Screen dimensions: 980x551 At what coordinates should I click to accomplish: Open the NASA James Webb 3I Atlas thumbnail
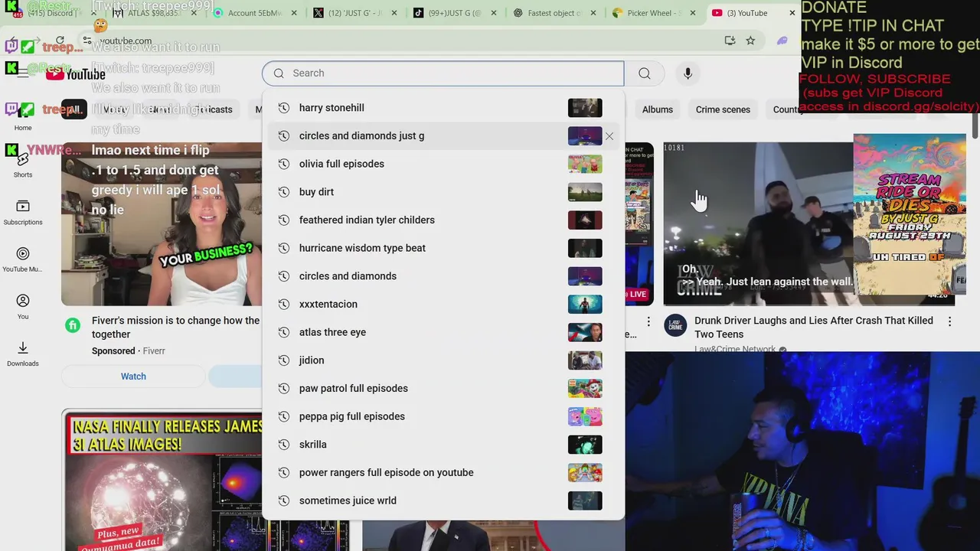[x=162, y=481]
